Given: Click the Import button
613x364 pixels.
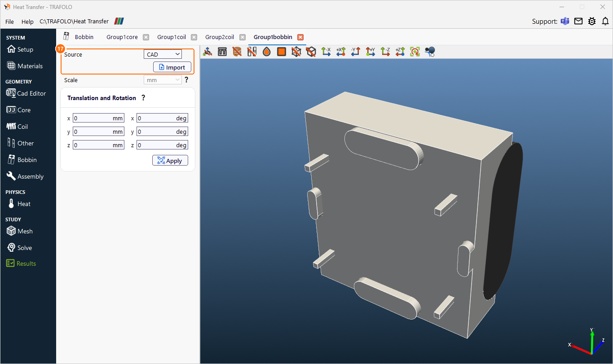Looking at the screenshot, I should (x=172, y=67).
